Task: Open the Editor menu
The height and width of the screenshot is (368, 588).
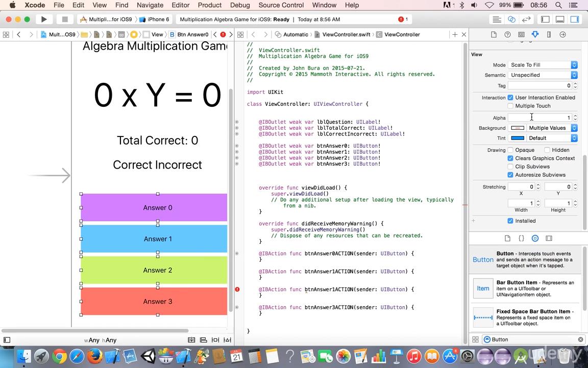Action: pos(180,5)
